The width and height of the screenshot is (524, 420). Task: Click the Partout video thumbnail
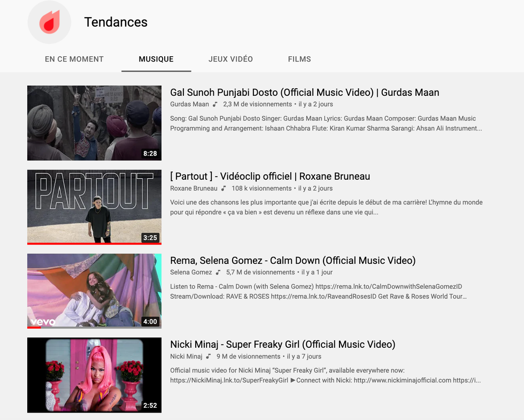94,207
